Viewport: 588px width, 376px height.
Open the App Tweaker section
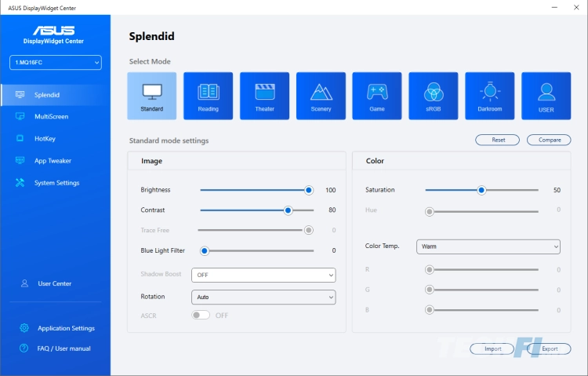(x=56, y=161)
